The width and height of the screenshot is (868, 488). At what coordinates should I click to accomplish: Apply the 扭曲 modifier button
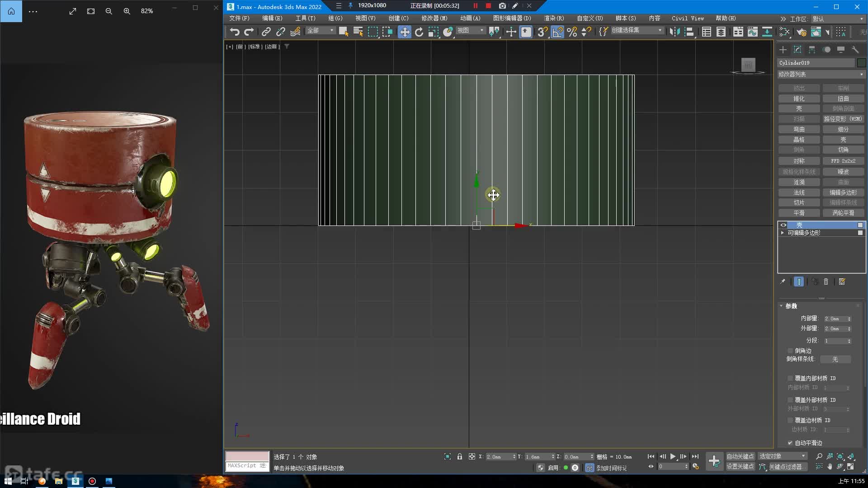tap(843, 99)
